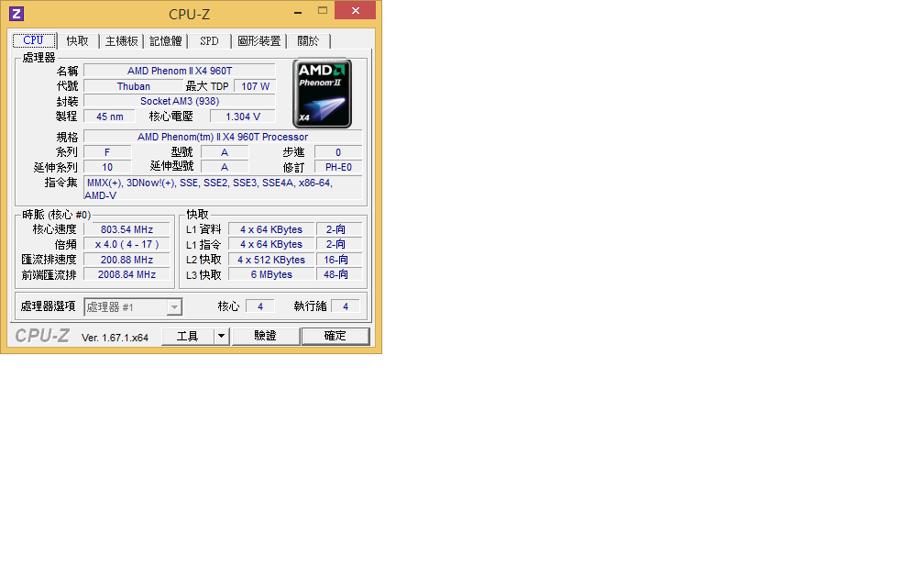
Task: Click the CPU-Z logo text in the footer
Action: click(x=42, y=336)
